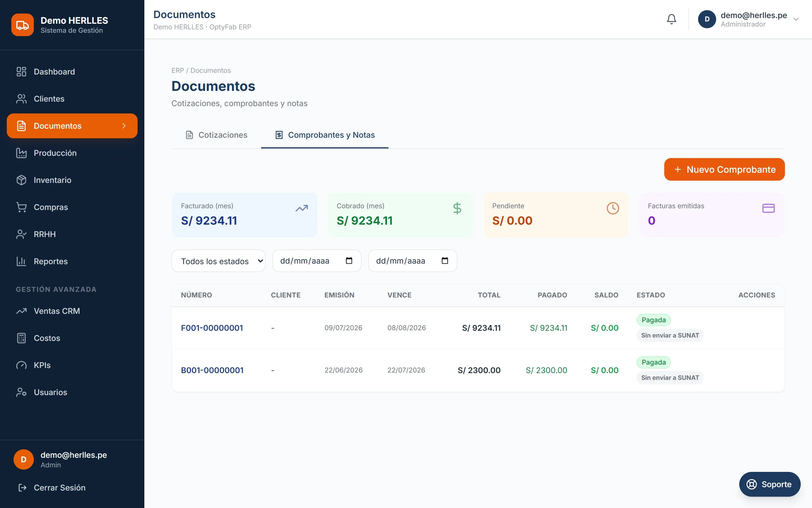Screen dimensions: 812x508
Task: Click the Producción factory icon
Action: pos(21,153)
